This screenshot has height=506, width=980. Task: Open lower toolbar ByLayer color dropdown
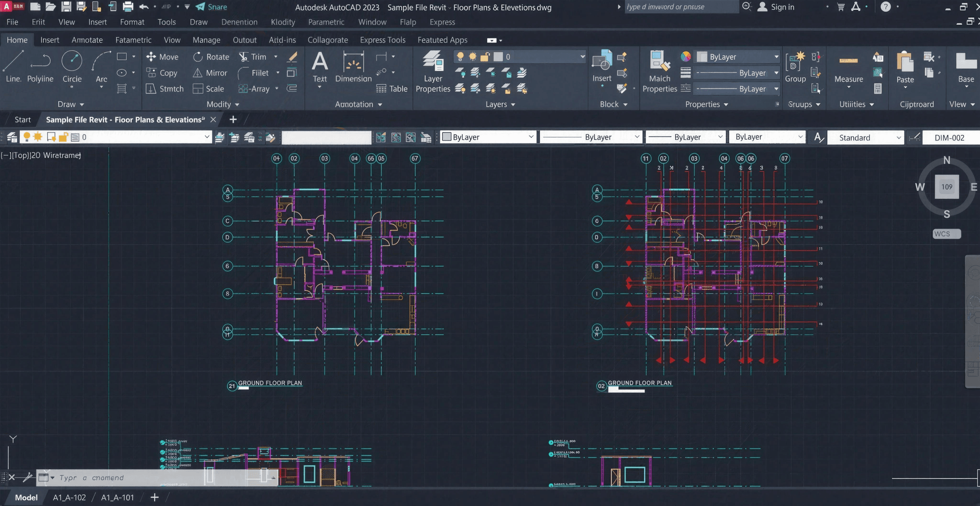(488, 137)
